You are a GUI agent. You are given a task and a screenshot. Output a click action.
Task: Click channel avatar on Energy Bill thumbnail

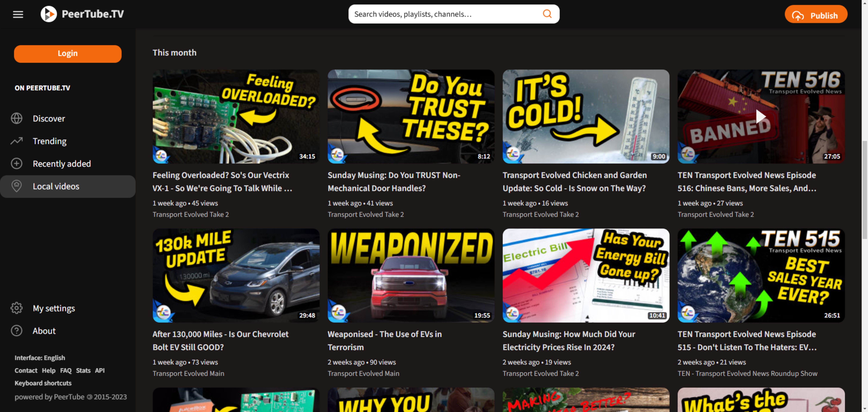(x=513, y=313)
